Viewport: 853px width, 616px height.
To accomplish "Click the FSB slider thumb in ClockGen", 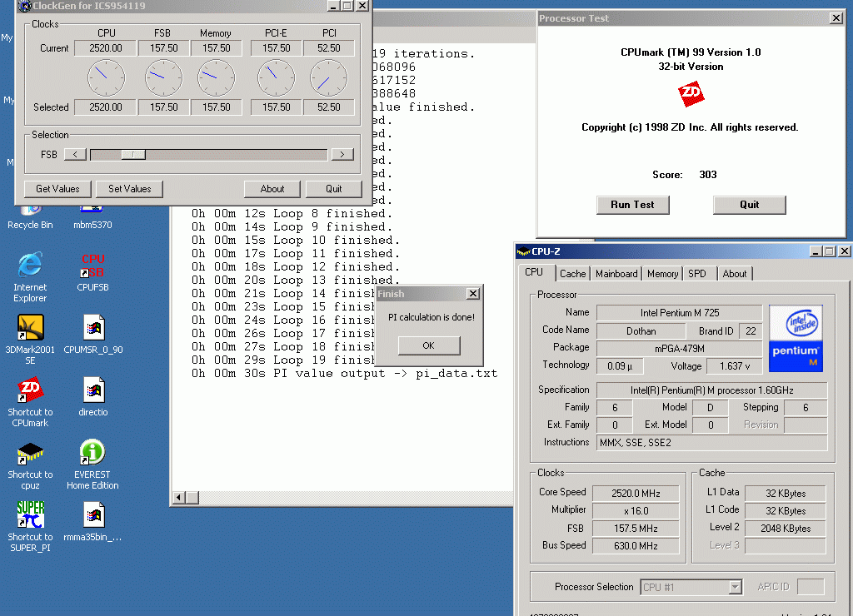I will coord(132,155).
